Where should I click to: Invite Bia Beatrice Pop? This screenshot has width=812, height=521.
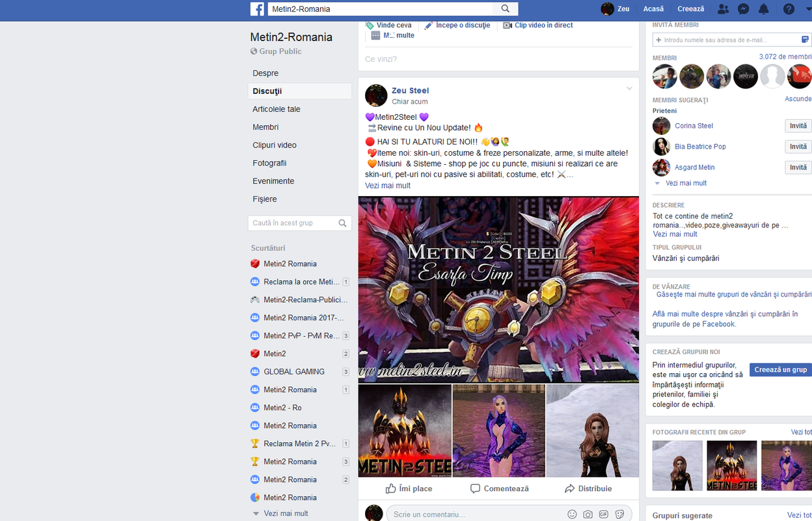(798, 147)
